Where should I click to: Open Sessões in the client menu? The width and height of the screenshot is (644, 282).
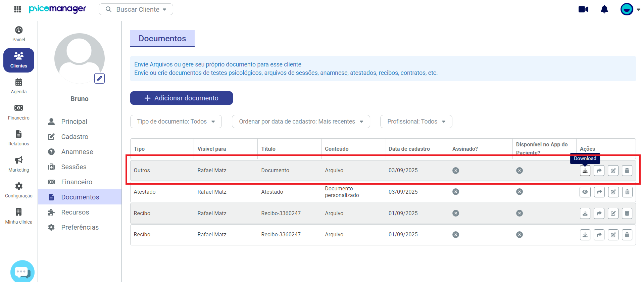click(x=74, y=167)
